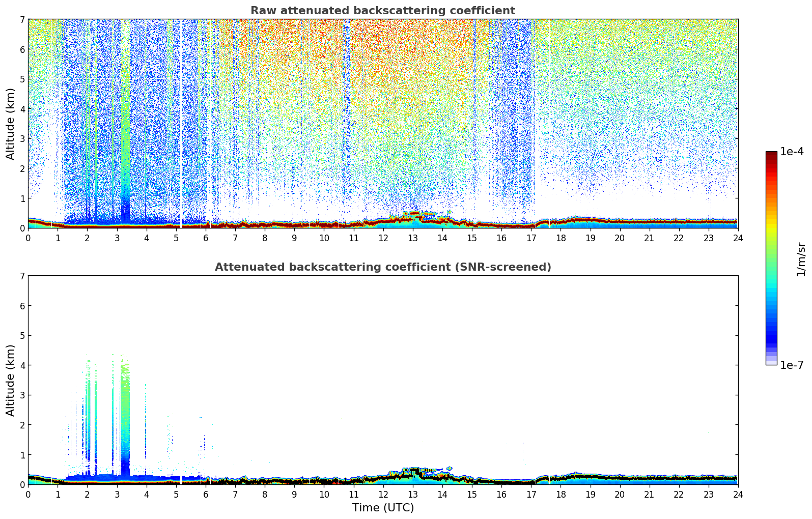The height and width of the screenshot is (519, 812).
Task: Click the bottom plot x-axis tick '0'
Action: click(x=28, y=494)
